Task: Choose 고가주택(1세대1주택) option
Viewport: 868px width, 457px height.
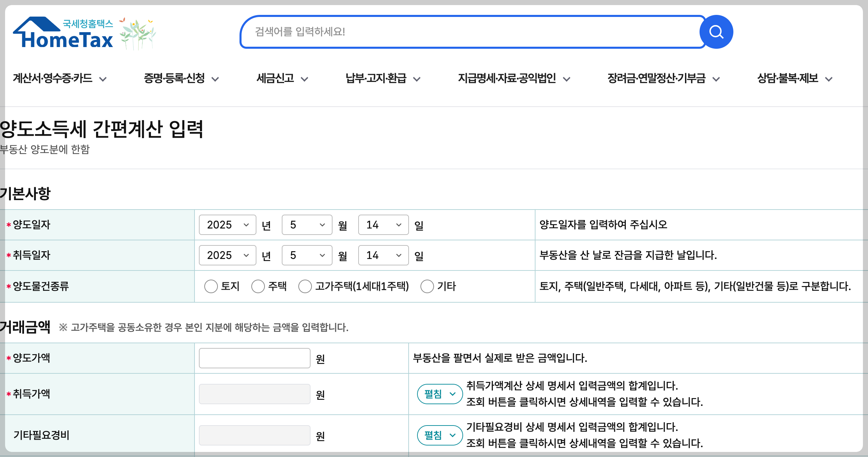Action: tap(305, 286)
